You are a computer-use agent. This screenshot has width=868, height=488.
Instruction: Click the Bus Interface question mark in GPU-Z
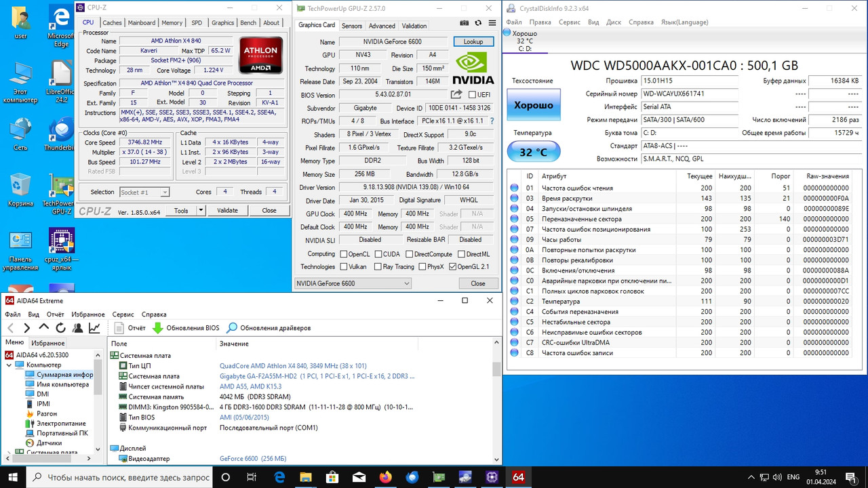[x=492, y=121]
